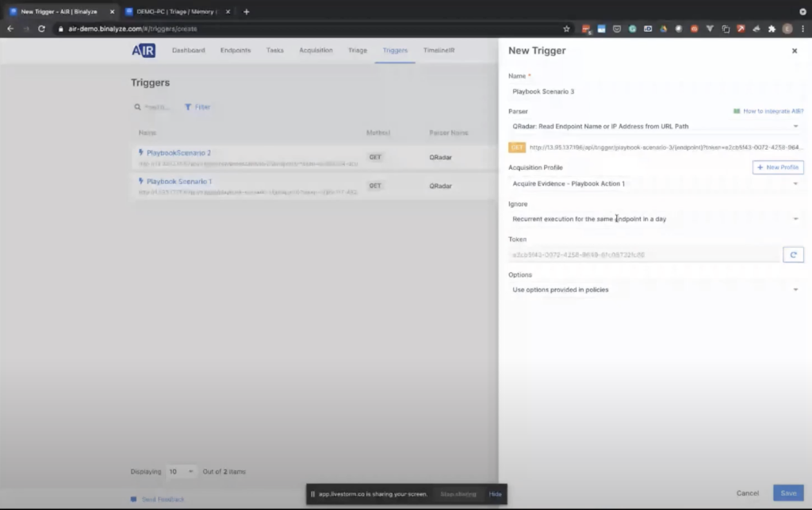Click the lightning icon beside PlaybookScenario 2
This screenshot has height=510, width=812.
point(141,152)
